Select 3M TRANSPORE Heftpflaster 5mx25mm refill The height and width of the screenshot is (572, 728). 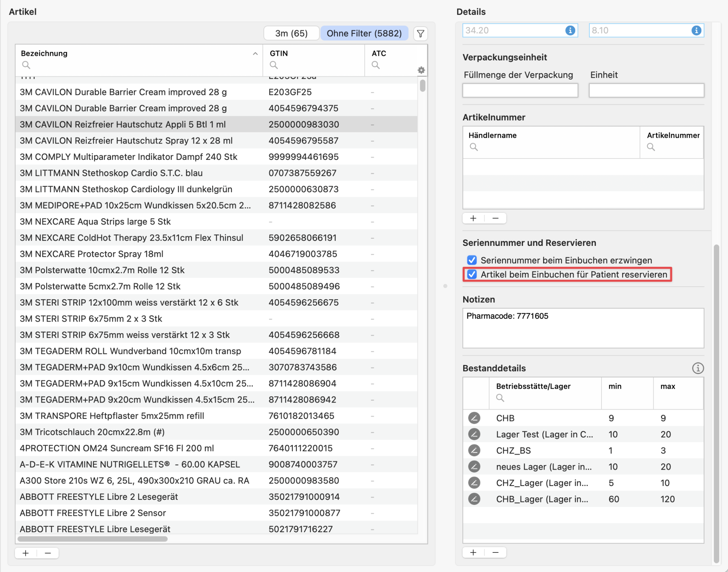[x=216, y=416]
